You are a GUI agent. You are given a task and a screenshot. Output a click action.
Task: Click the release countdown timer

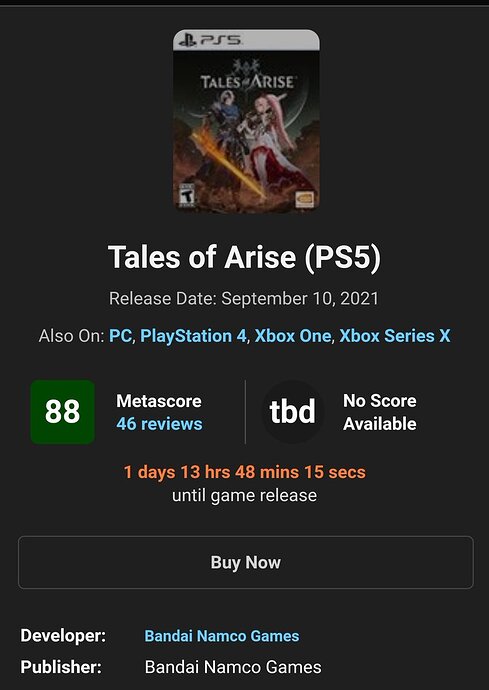point(245,472)
